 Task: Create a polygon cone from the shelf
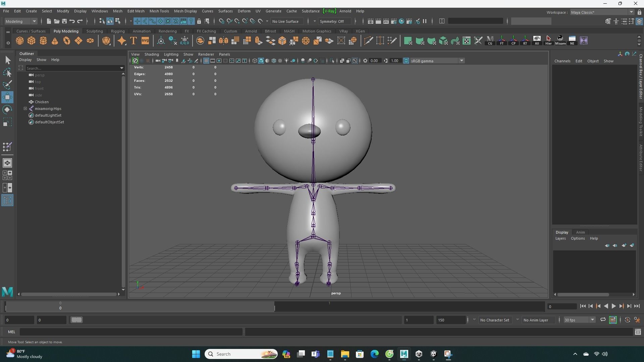pyautogui.click(x=55, y=41)
